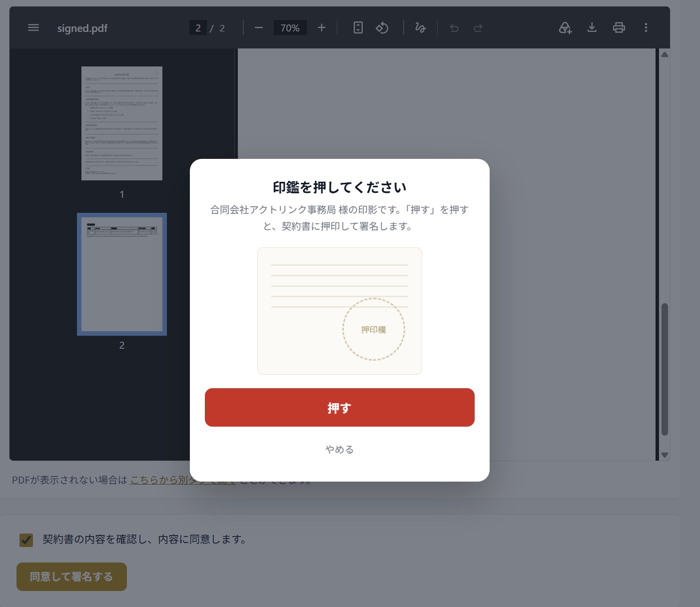The width and height of the screenshot is (700, 607).
Task: Download the signed.pdf file
Action: click(x=592, y=27)
